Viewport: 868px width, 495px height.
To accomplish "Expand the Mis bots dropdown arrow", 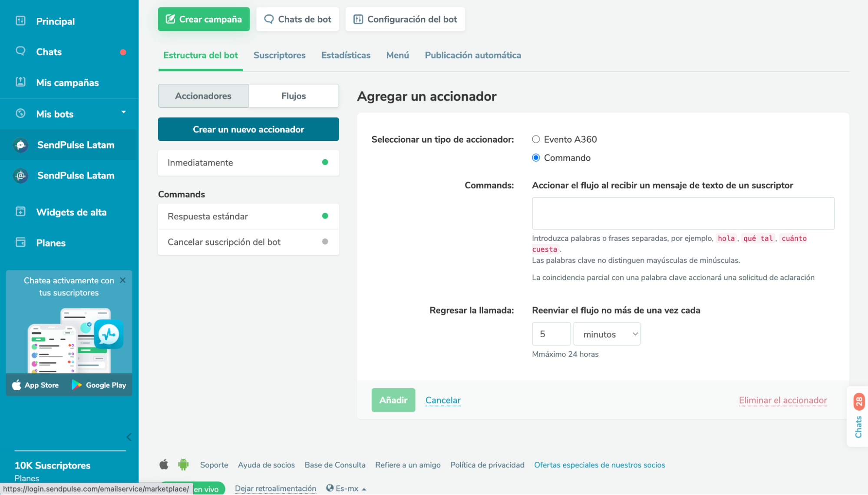I will 124,112.
